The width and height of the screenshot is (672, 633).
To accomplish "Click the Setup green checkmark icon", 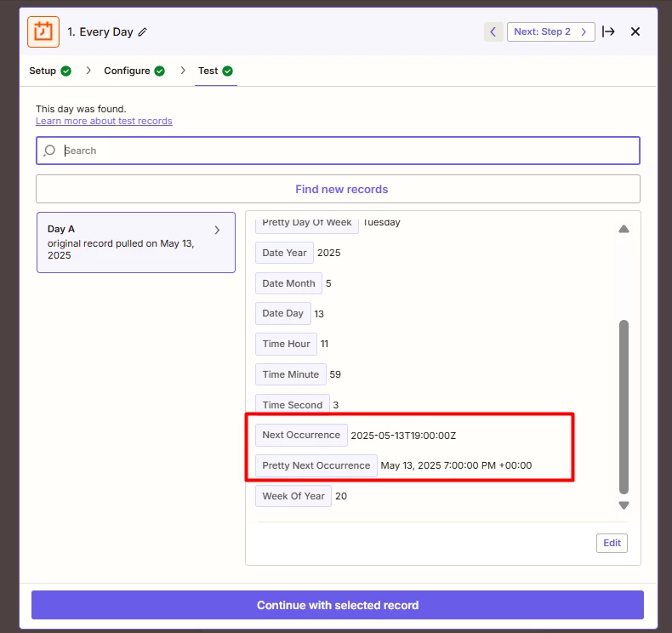I will [x=66, y=71].
